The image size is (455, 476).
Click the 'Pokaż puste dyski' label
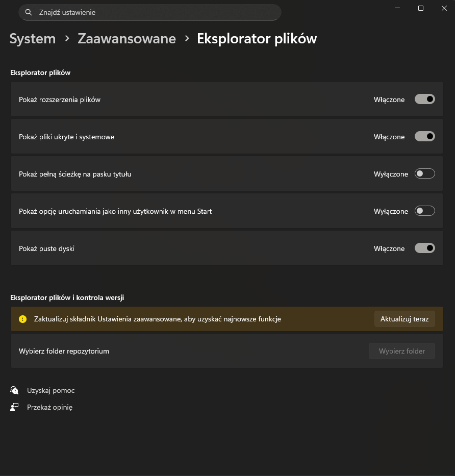46,248
